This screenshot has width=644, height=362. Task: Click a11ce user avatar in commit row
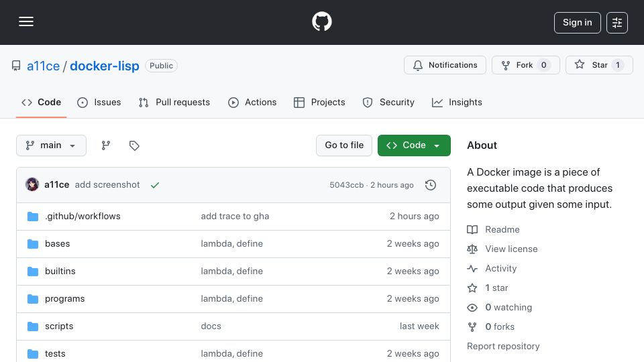point(32,185)
